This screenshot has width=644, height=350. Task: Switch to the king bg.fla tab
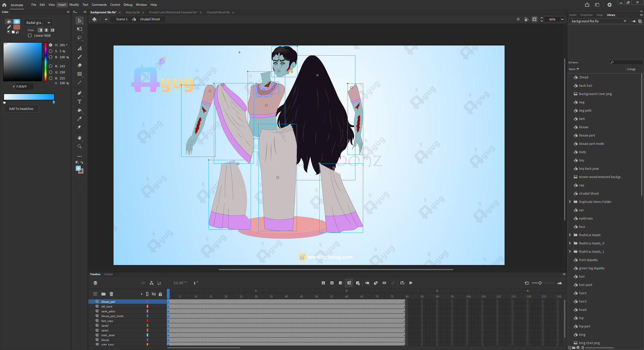point(133,12)
